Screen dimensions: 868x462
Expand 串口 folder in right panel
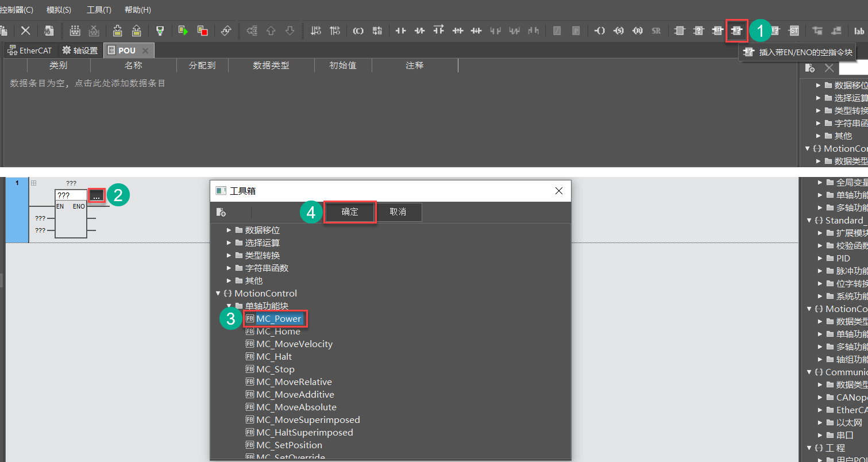(x=819, y=435)
